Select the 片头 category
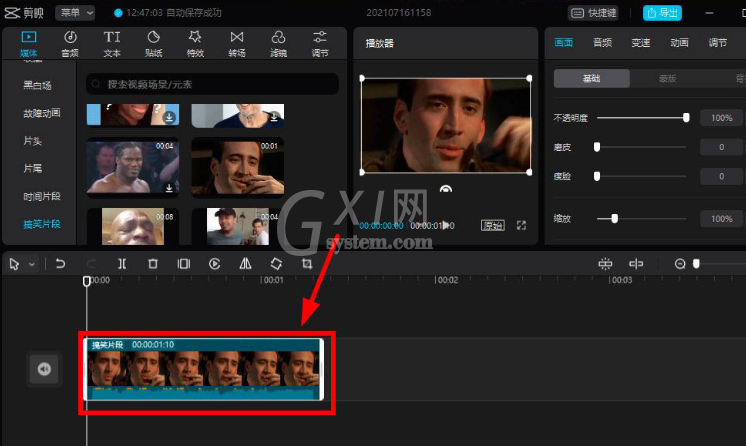The height and width of the screenshot is (446, 746). click(x=32, y=141)
